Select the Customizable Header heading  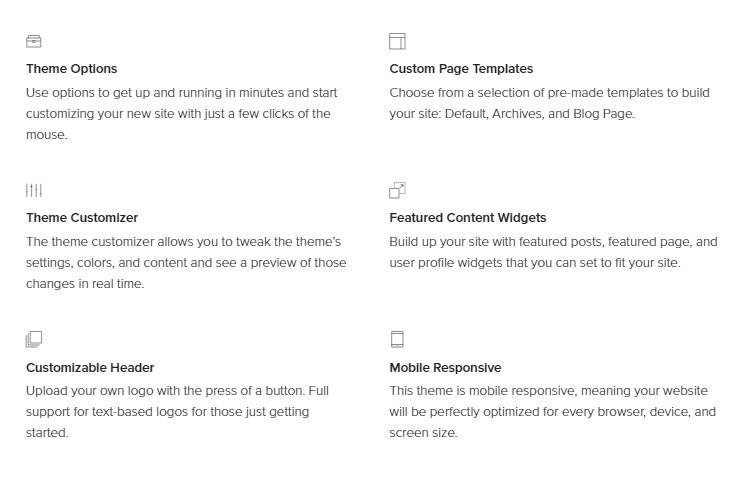[90, 367]
